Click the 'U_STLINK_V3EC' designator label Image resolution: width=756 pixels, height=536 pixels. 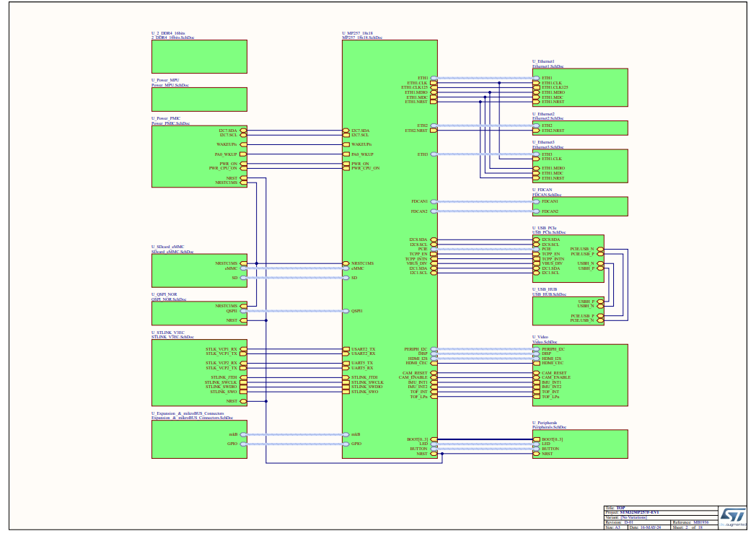click(168, 333)
